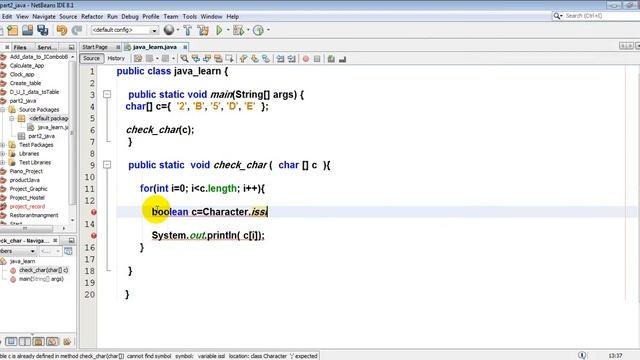Collapse fold at main method line 3
Viewport: 640px width, 360px height.
(x=107, y=94)
